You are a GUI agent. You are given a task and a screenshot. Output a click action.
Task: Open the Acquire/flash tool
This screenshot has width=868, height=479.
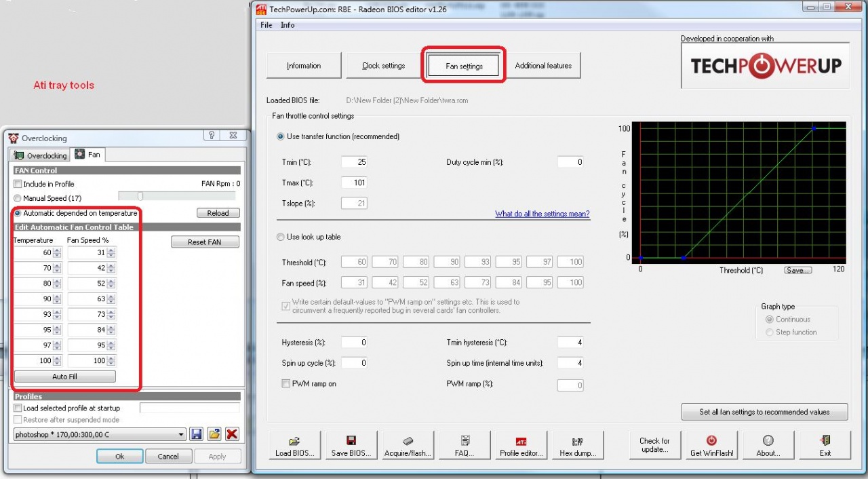408,445
